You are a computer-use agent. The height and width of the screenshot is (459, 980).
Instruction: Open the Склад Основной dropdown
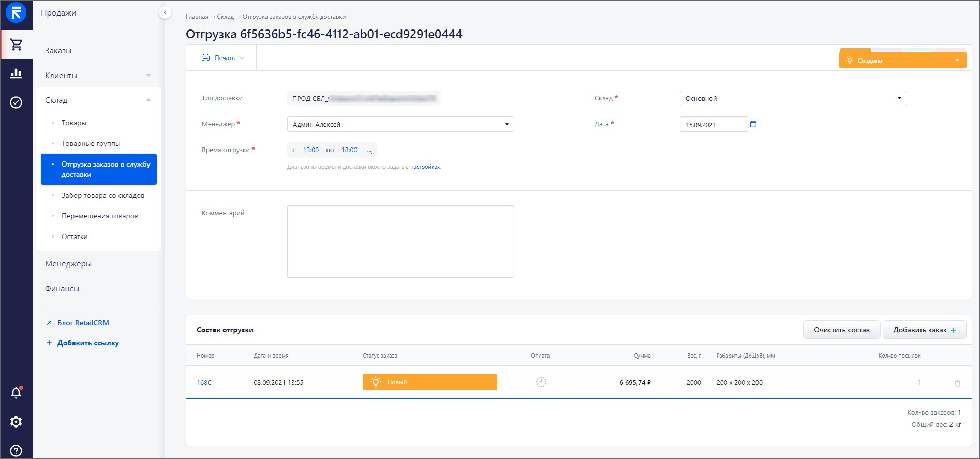(x=793, y=98)
